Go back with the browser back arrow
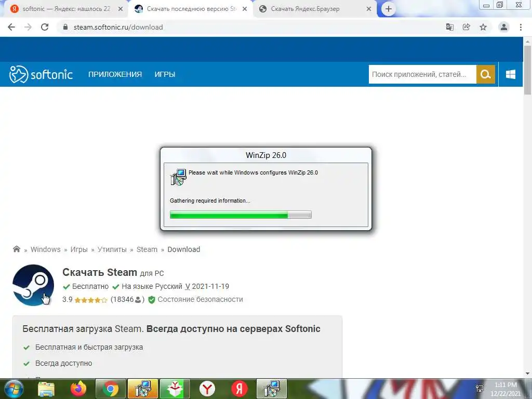The width and height of the screenshot is (532, 399). pos(11,27)
